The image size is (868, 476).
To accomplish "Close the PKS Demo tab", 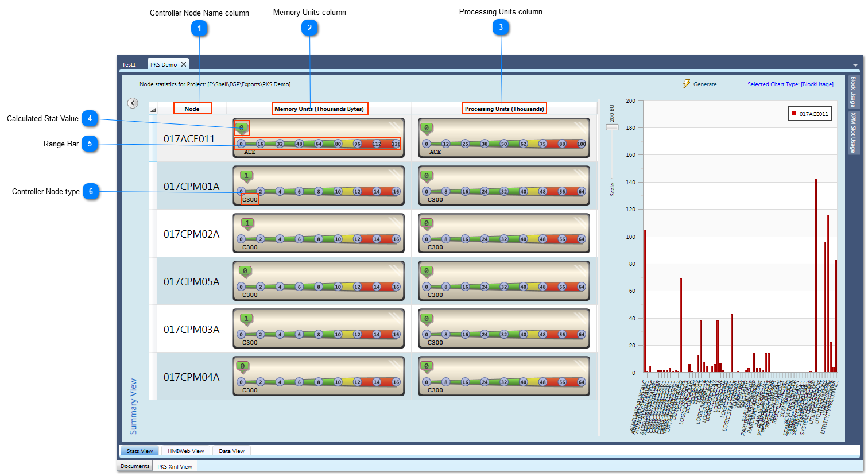I will (x=184, y=64).
